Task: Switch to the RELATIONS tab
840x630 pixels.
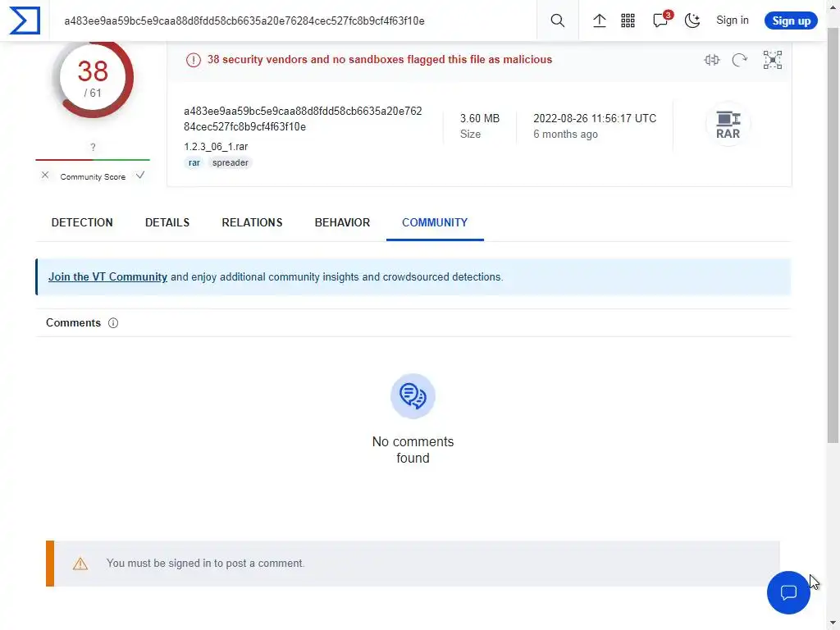Action: [252, 222]
